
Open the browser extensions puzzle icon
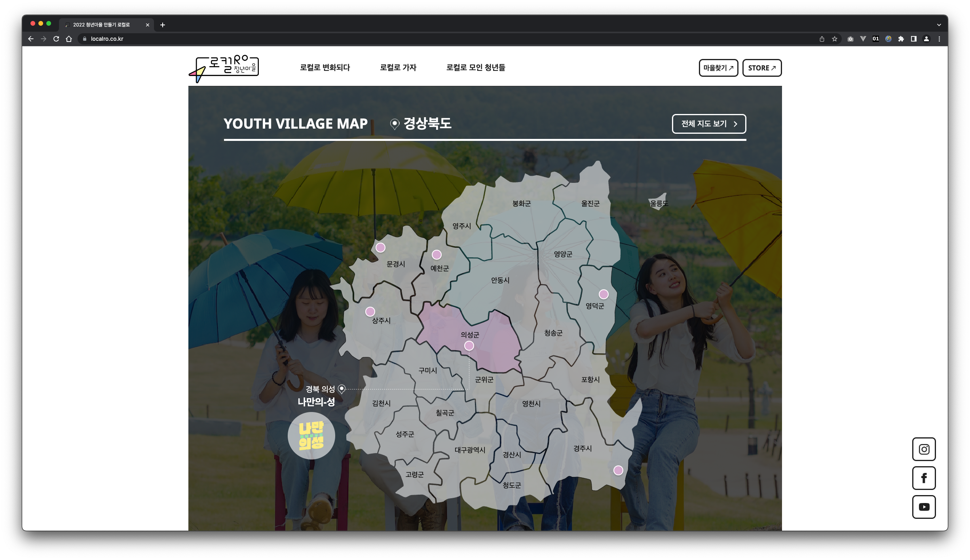click(x=901, y=39)
